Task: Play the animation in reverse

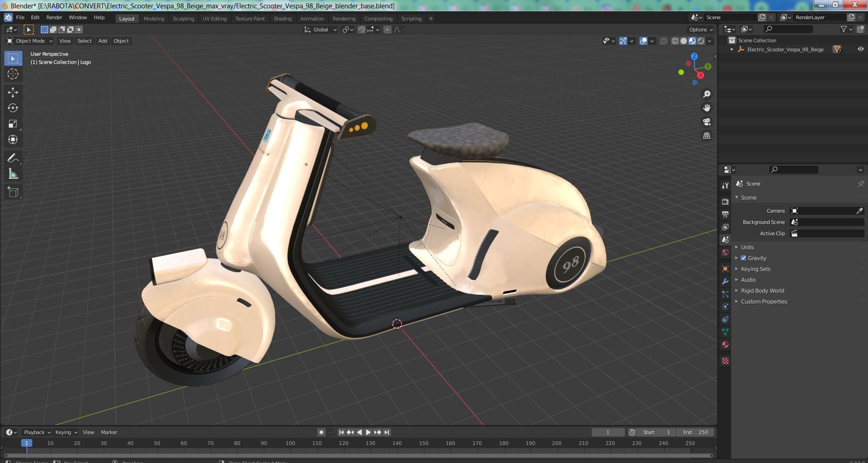Action: click(359, 432)
